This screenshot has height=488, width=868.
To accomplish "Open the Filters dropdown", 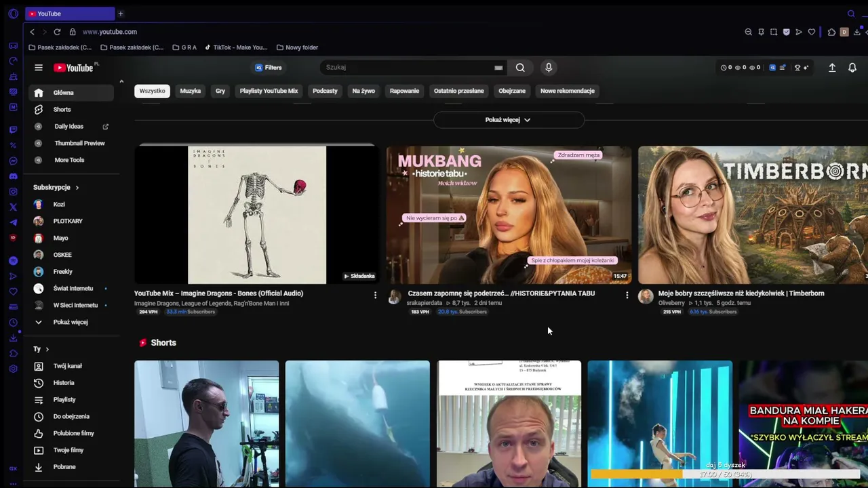I will coord(269,68).
